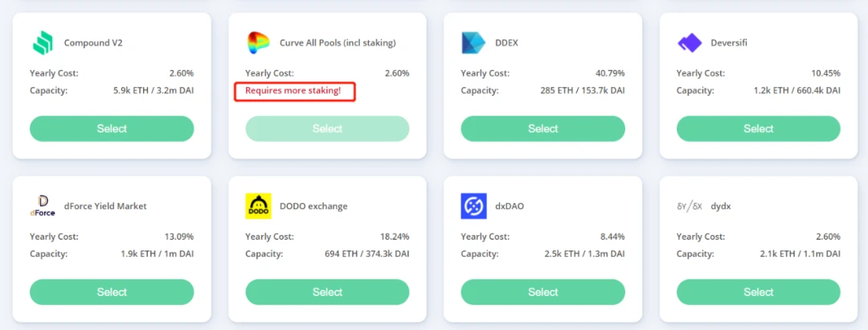
Task: Select the dydx cover
Action: 759,291
